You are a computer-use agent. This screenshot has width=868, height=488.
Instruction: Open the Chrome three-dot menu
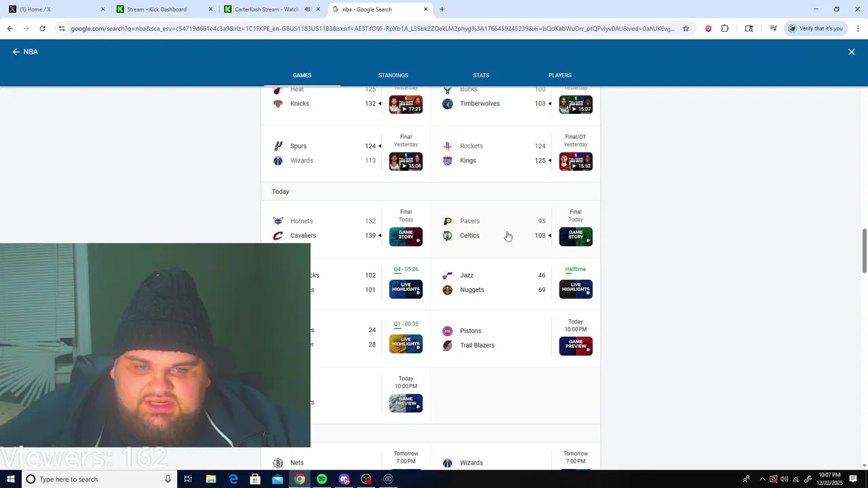coord(858,28)
